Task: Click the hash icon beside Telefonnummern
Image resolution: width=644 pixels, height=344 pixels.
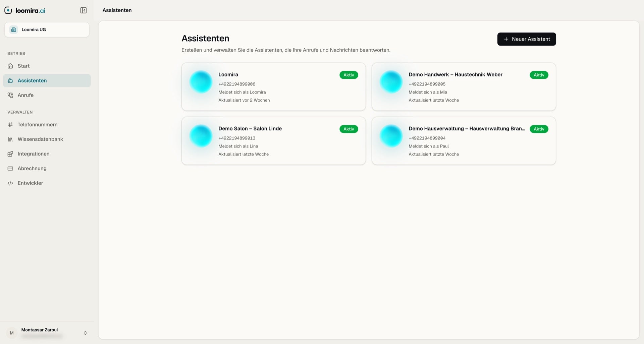Action: click(x=10, y=125)
